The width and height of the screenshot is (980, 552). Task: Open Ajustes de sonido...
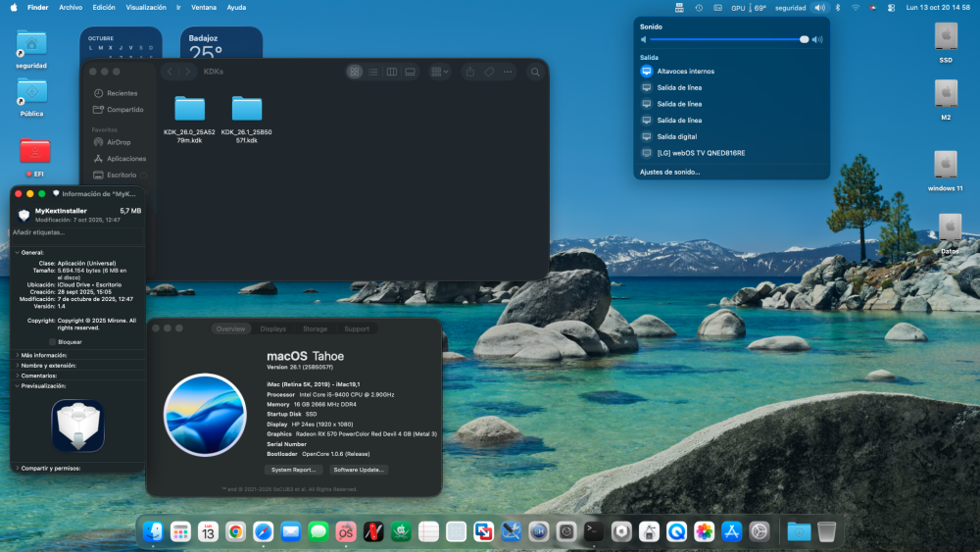point(670,172)
